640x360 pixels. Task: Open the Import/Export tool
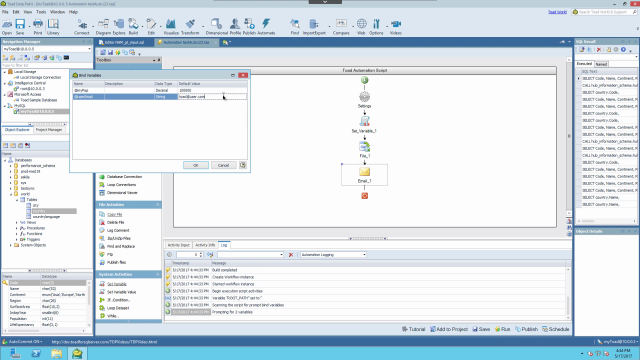(x=314, y=27)
